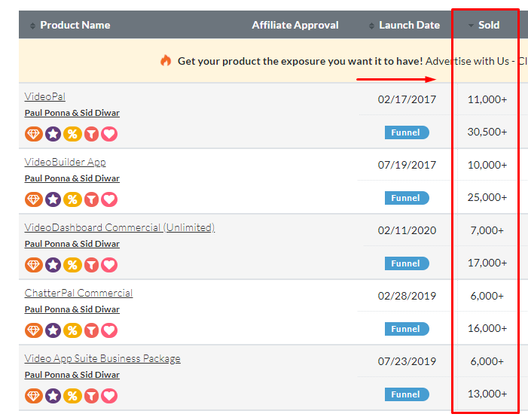Click the star icon in the ChatterPal Commercial row

pyautogui.click(x=53, y=330)
